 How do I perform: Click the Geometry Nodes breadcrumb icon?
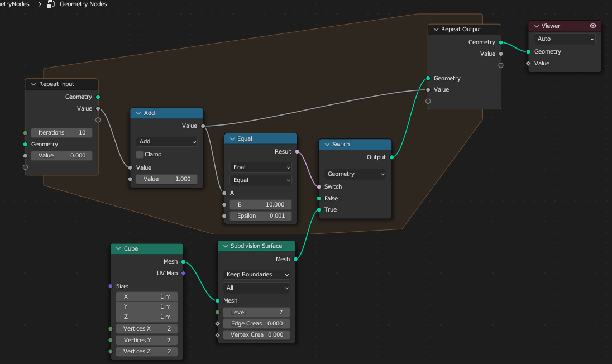coord(51,4)
